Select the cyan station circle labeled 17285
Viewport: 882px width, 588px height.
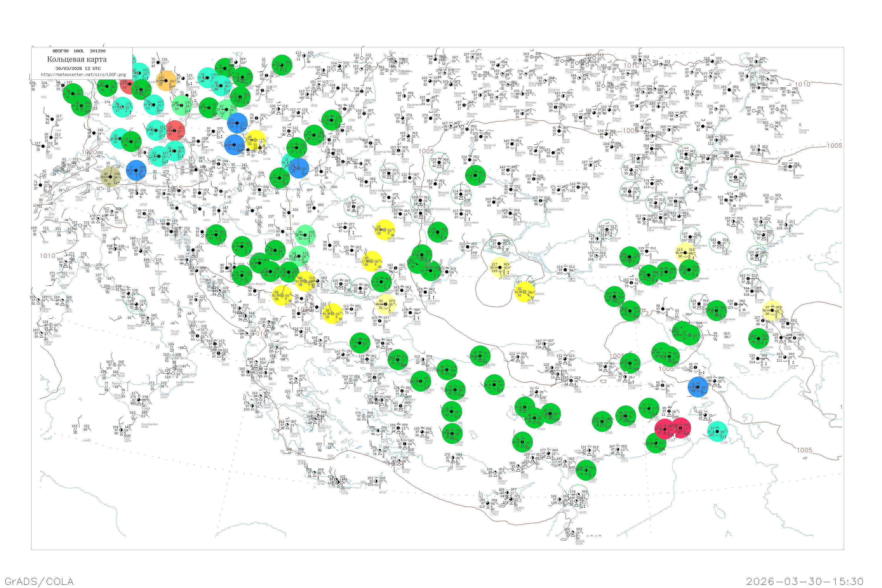(717, 432)
